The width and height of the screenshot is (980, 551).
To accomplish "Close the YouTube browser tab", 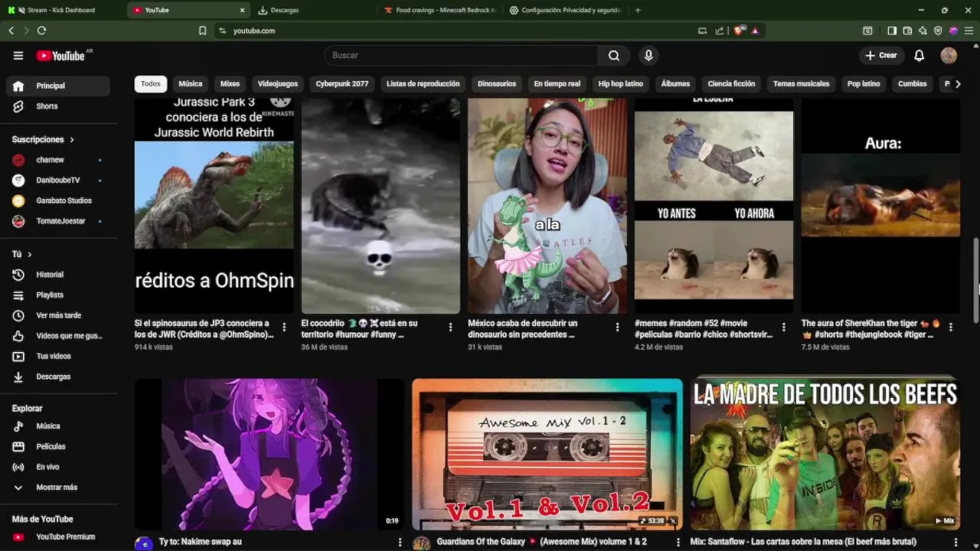I will click(243, 10).
